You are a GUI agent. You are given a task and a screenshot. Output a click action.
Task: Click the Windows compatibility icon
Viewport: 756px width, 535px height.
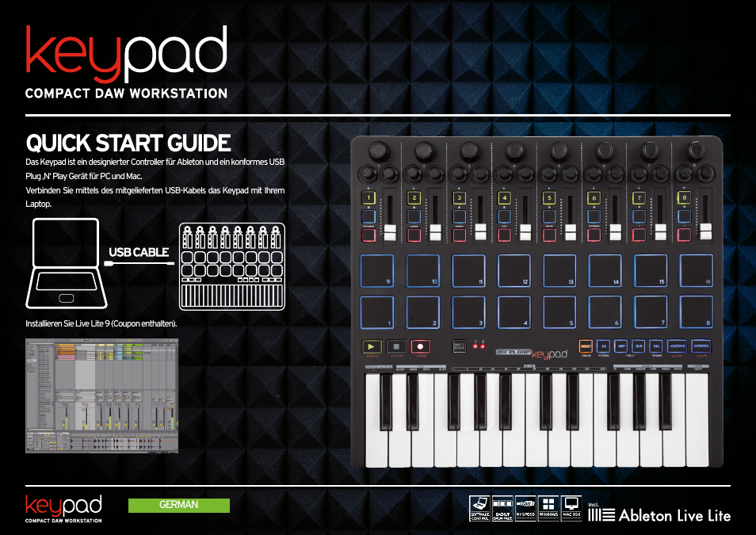pyautogui.click(x=548, y=509)
